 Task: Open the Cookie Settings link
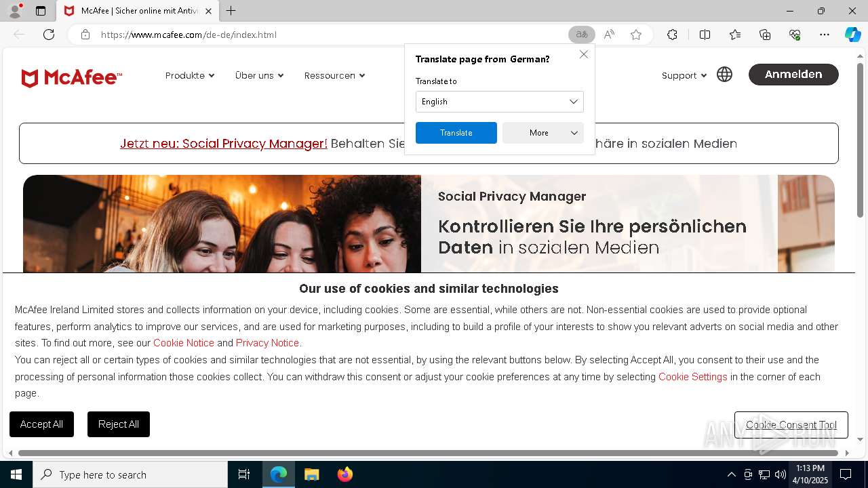(692, 377)
